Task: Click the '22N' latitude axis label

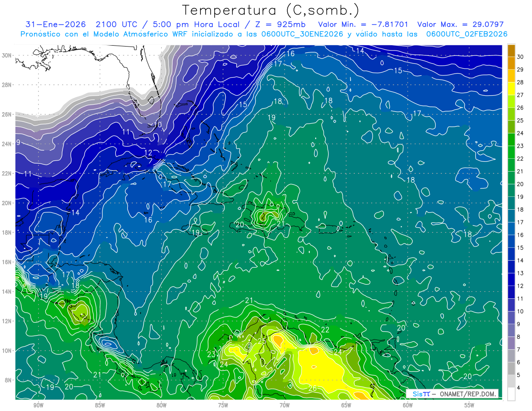Action: (7, 173)
